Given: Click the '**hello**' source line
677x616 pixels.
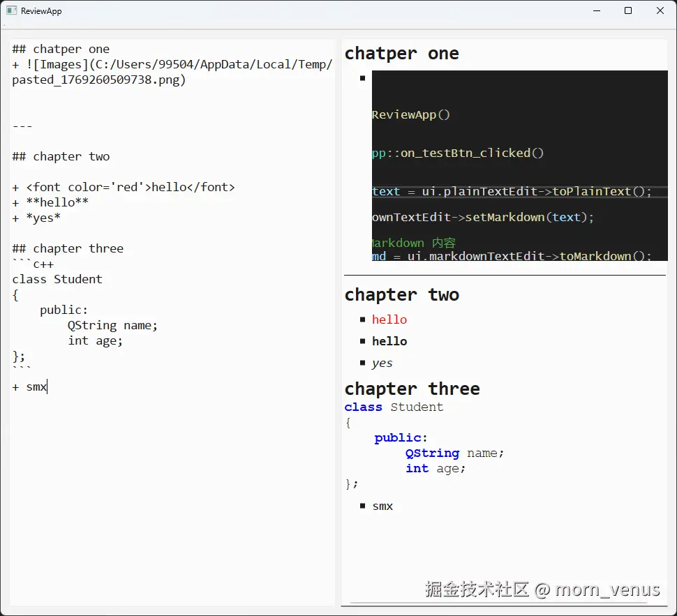Looking at the screenshot, I should (50, 202).
